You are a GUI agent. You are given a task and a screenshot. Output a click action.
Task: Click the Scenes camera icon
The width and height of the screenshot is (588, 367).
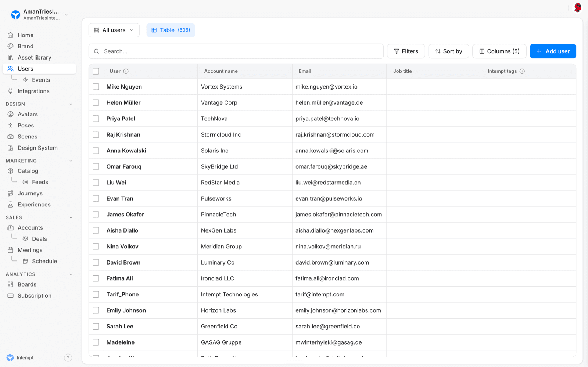tap(11, 137)
